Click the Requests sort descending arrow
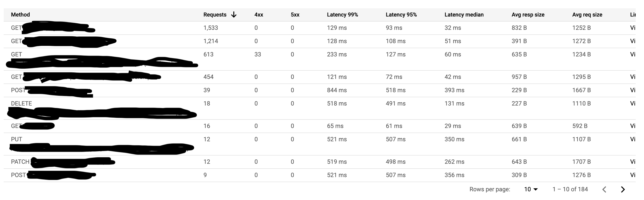644x200 pixels. point(234,15)
